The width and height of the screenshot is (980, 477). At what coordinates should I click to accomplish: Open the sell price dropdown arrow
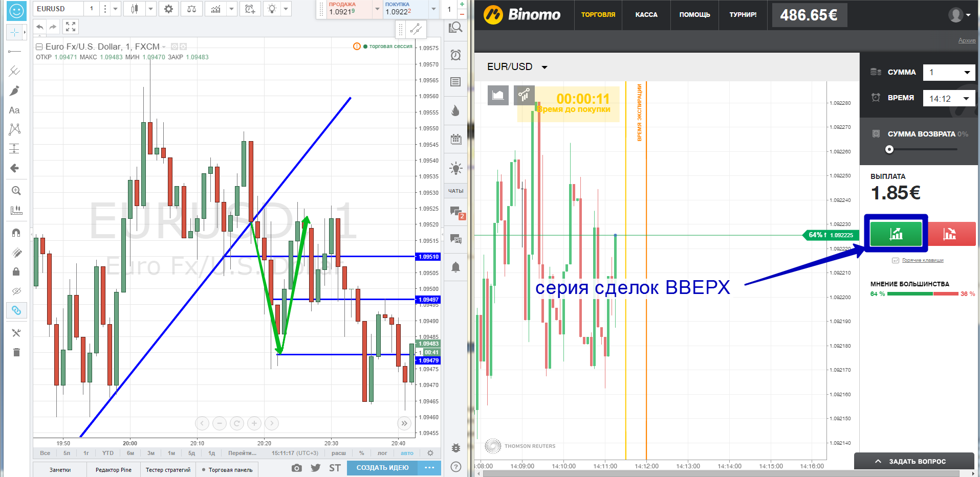pos(377,9)
